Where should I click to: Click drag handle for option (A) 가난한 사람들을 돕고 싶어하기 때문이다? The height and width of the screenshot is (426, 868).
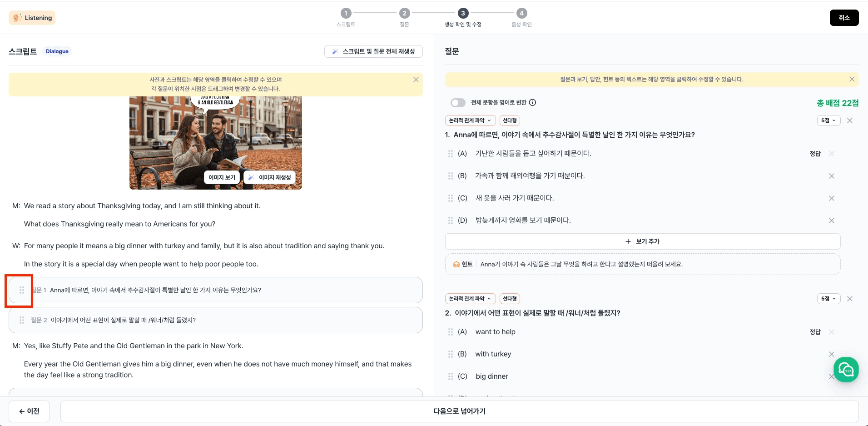[451, 154]
